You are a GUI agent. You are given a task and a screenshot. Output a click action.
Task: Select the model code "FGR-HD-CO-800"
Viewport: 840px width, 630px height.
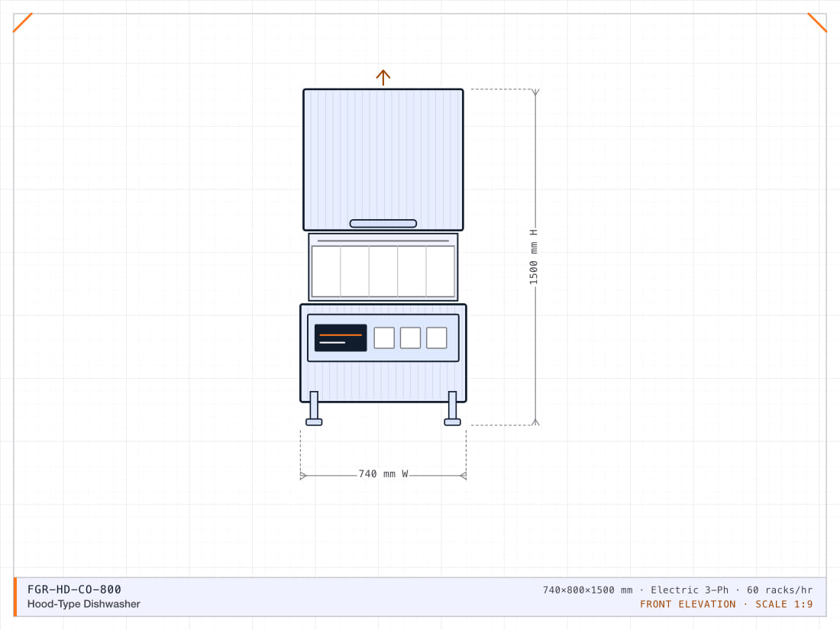pos(75,590)
